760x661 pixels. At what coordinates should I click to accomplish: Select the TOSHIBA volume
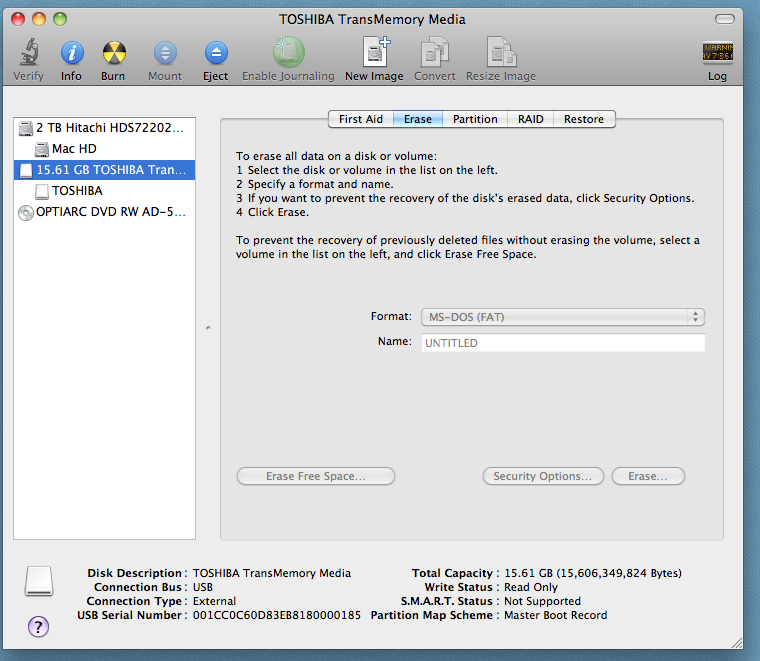click(105, 191)
